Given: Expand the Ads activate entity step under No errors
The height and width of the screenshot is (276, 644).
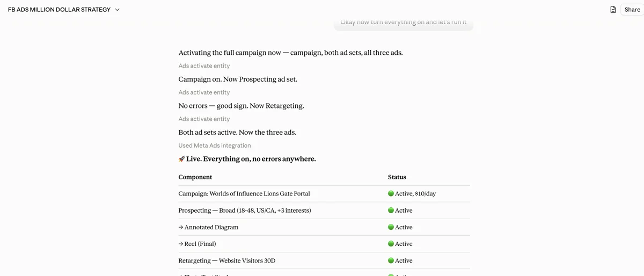Looking at the screenshot, I should click(204, 119).
